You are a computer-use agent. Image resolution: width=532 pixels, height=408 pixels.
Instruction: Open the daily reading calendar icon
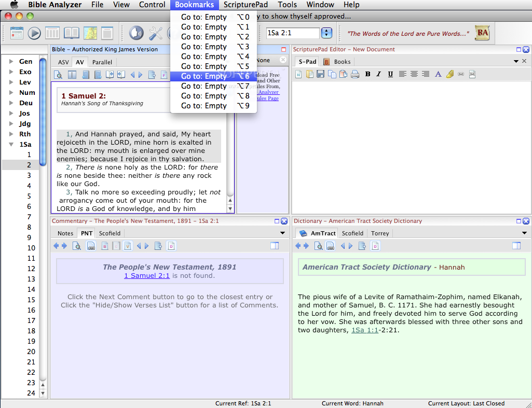tap(17, 33)
